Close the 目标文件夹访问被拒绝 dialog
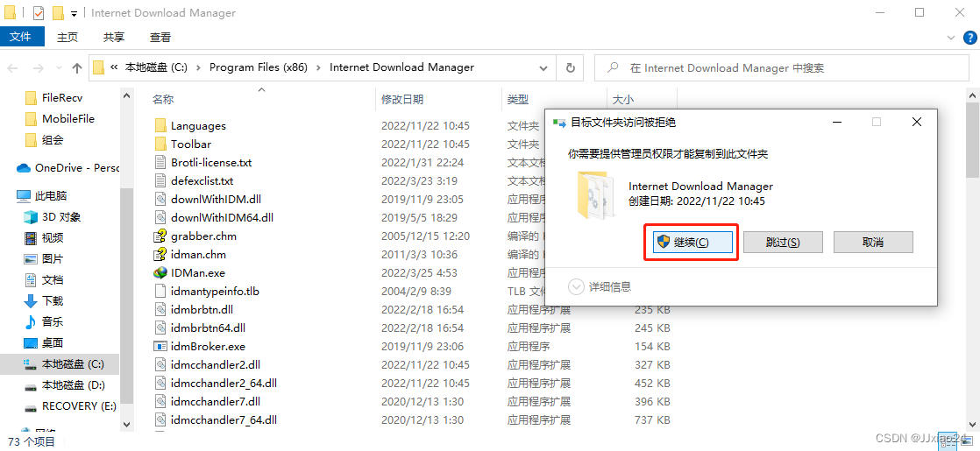 (x=916, y=123)
